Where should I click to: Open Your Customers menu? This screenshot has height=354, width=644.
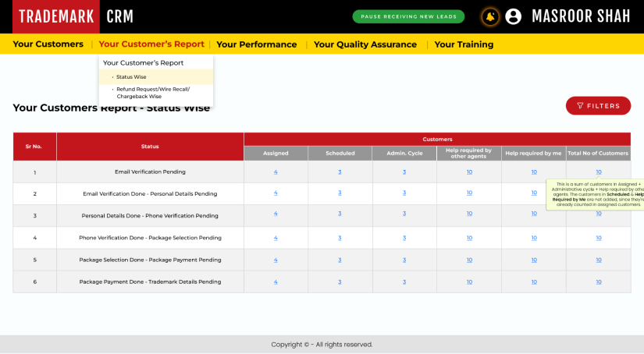pyautogui.click(x=48, y=44)
